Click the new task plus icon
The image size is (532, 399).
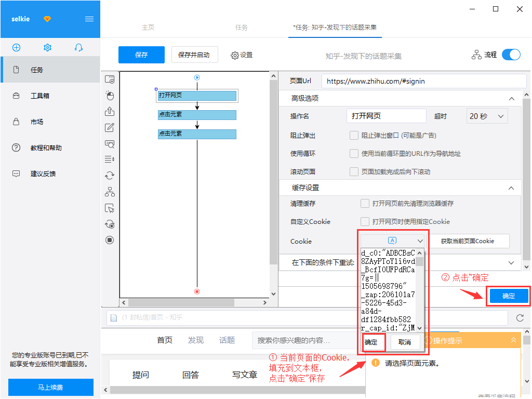coord(16,47)
